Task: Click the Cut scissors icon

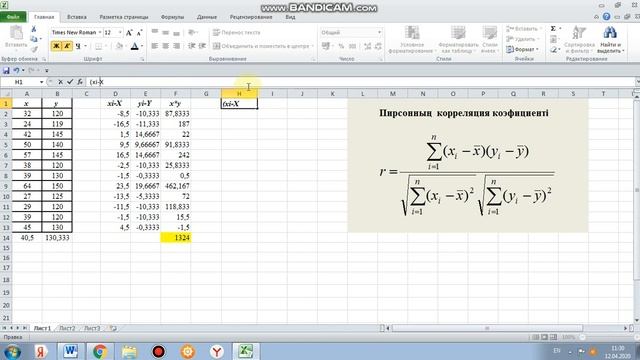Action: [x=34, y=29]
